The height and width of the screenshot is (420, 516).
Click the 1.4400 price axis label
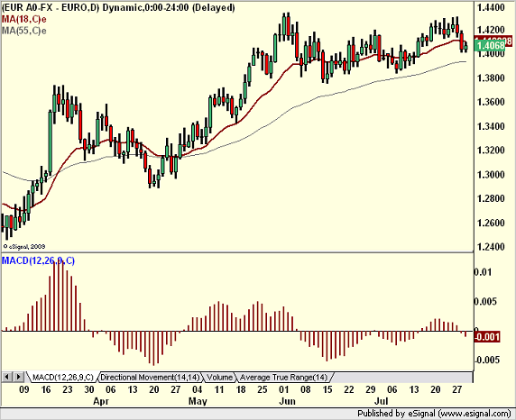pos(491,7)
